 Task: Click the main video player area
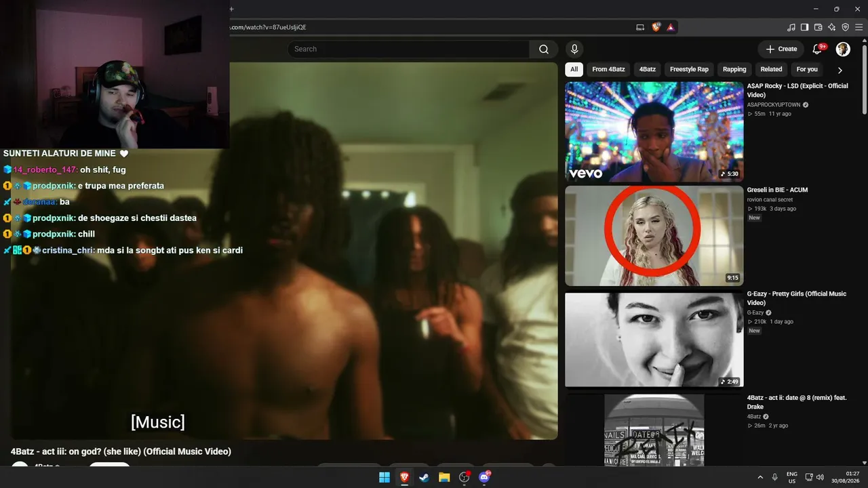(x=284, y=251)
